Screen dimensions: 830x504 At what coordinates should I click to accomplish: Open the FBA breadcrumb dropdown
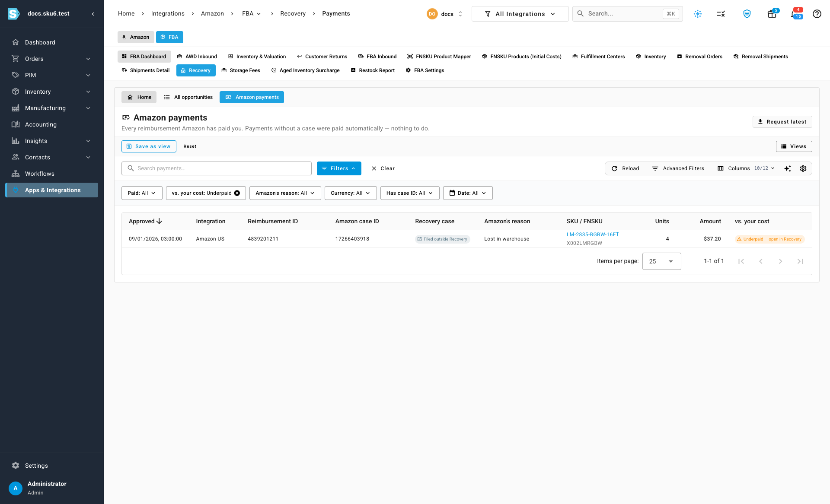click(x=252, y=14)
